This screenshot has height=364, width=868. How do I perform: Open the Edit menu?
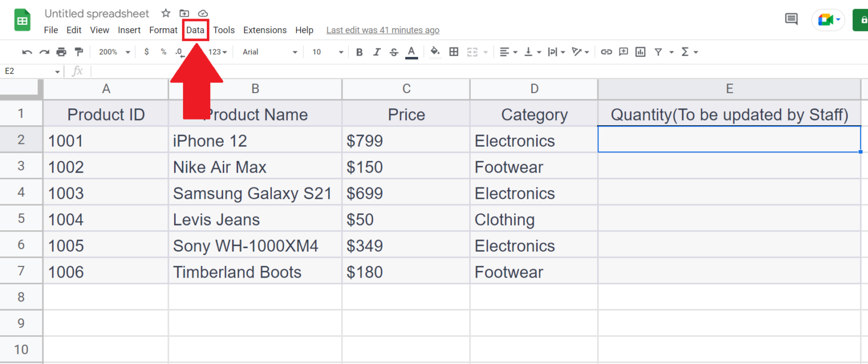click(74, 30)
